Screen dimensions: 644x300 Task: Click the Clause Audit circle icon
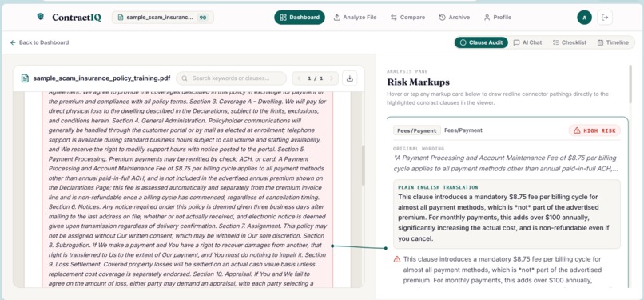[463, 42]
